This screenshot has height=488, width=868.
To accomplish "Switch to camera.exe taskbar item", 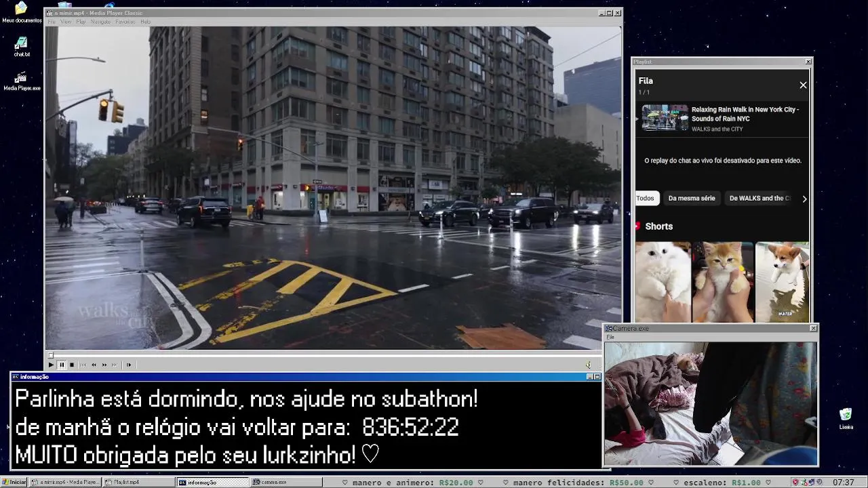I will click(287, 482).
